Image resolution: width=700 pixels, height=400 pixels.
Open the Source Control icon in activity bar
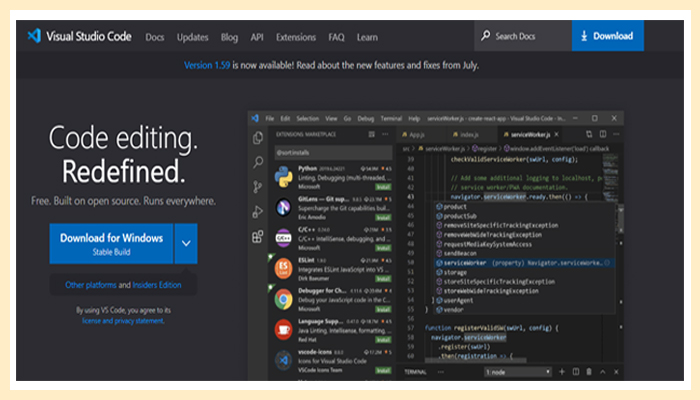(258, 187)
